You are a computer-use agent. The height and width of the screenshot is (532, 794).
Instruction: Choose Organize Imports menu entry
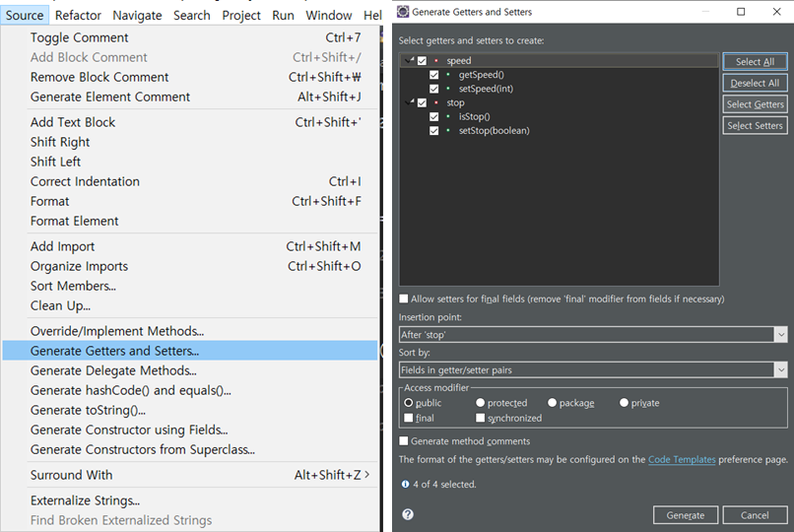pos(190,266)
